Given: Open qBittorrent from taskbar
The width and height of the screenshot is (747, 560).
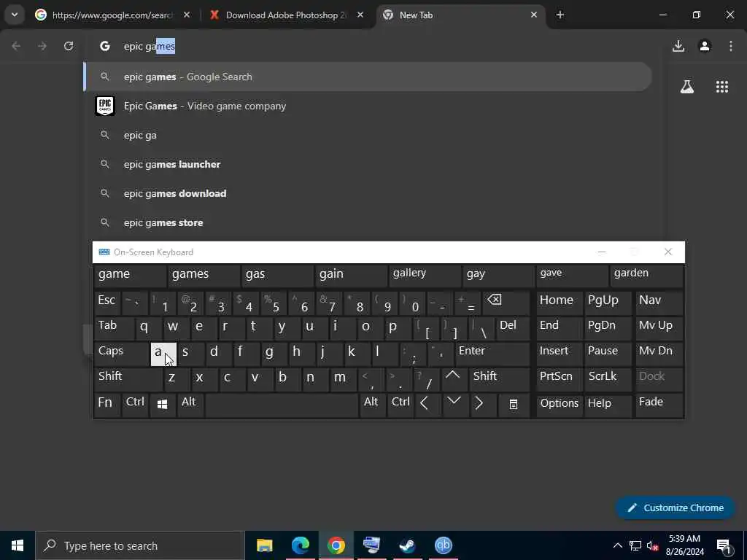Looking at the screenshot, I should point(443,545).
